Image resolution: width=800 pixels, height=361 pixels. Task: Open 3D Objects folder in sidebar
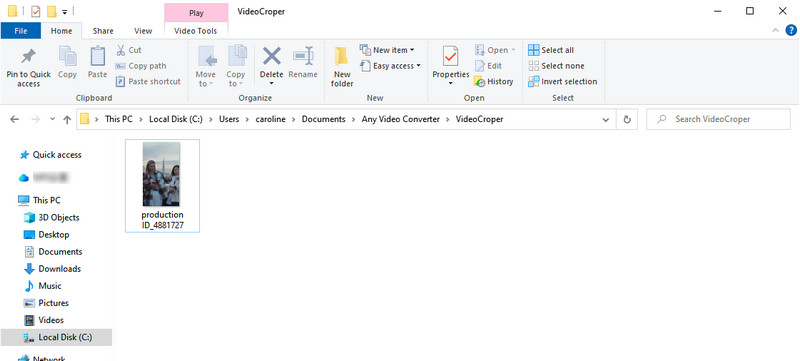52,218
